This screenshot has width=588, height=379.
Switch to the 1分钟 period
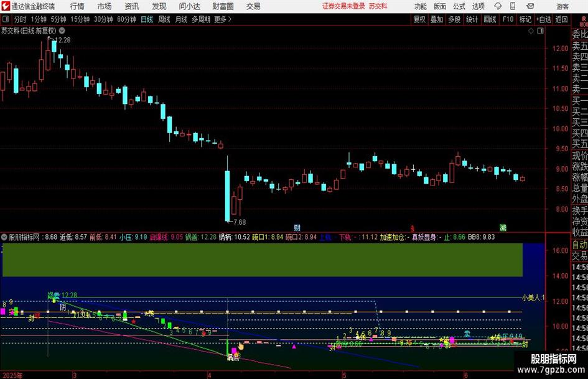click(x=39, y=19)
